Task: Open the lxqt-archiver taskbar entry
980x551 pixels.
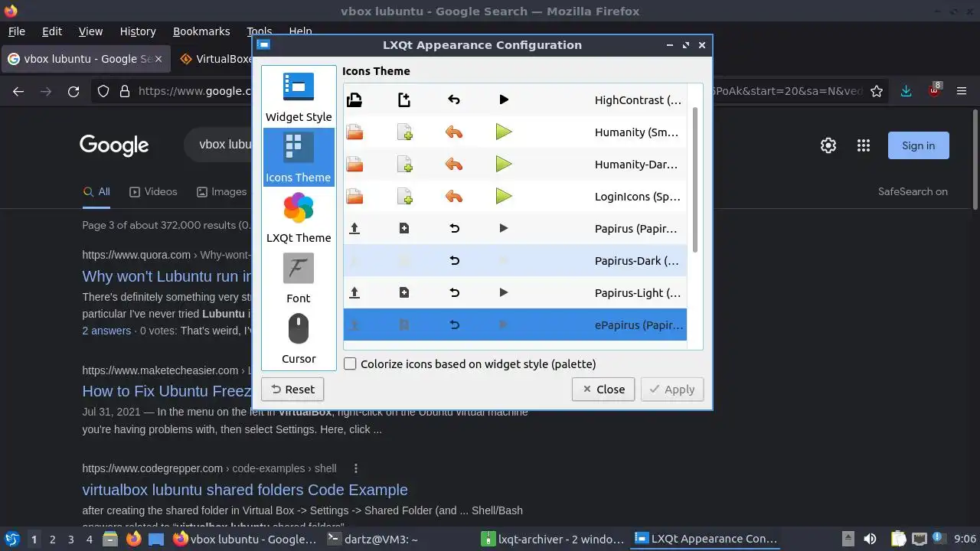Action: (x=553, y=539)
